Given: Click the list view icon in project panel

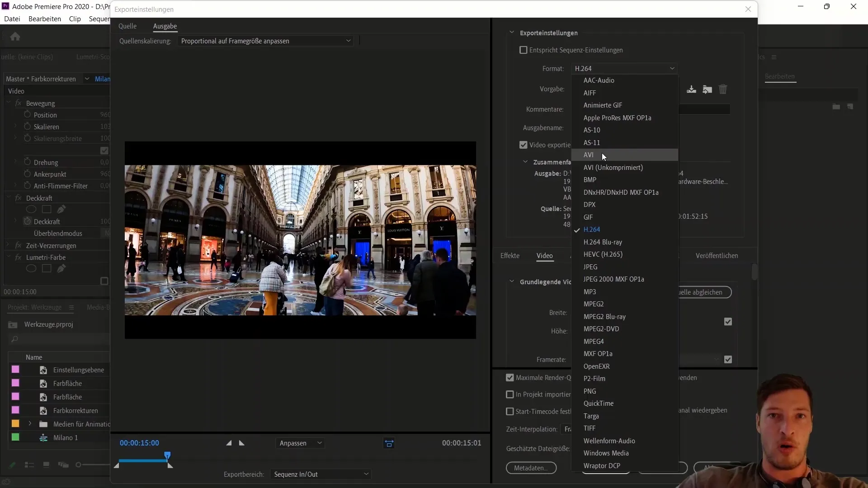Looking at the screenshot, I should [x=29, y=465].
